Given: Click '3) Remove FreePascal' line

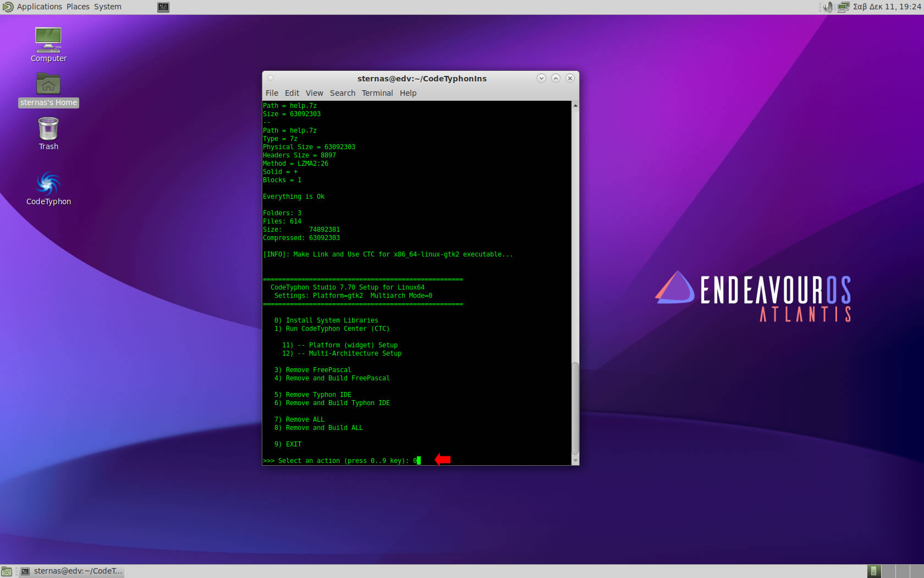Looking at the screenshot, I should [x=312, y=370].
